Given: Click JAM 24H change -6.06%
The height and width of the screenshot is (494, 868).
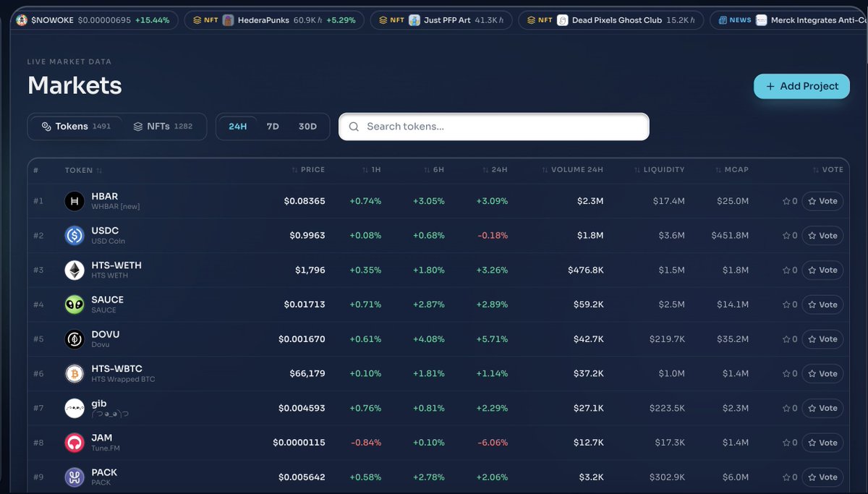Looking at the screenshot, I should (x=493, y=443).
